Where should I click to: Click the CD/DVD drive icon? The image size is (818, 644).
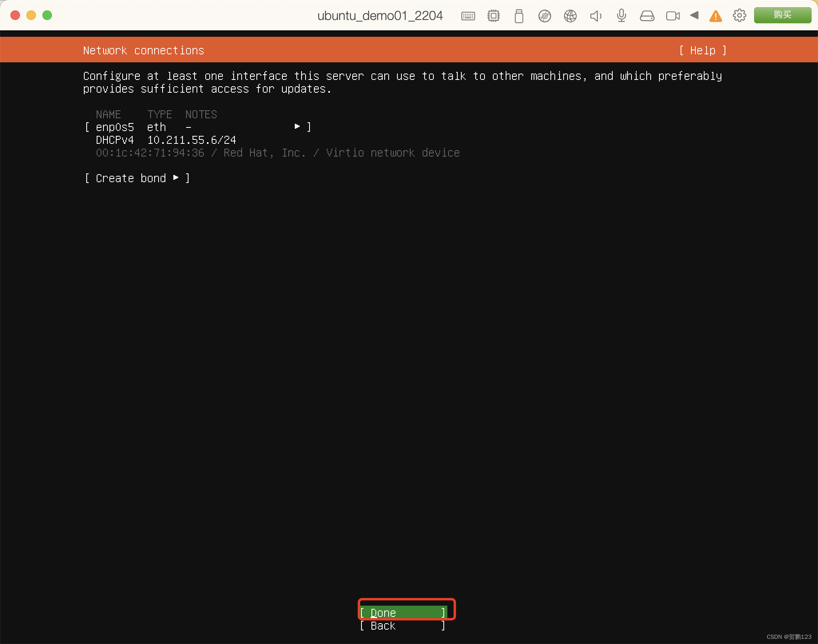(544, 16)
